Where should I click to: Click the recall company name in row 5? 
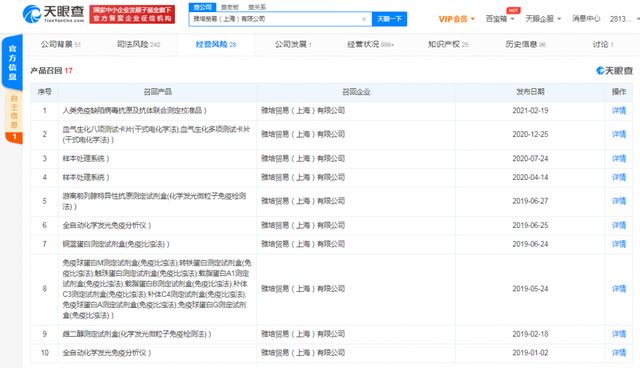(303, 201)
